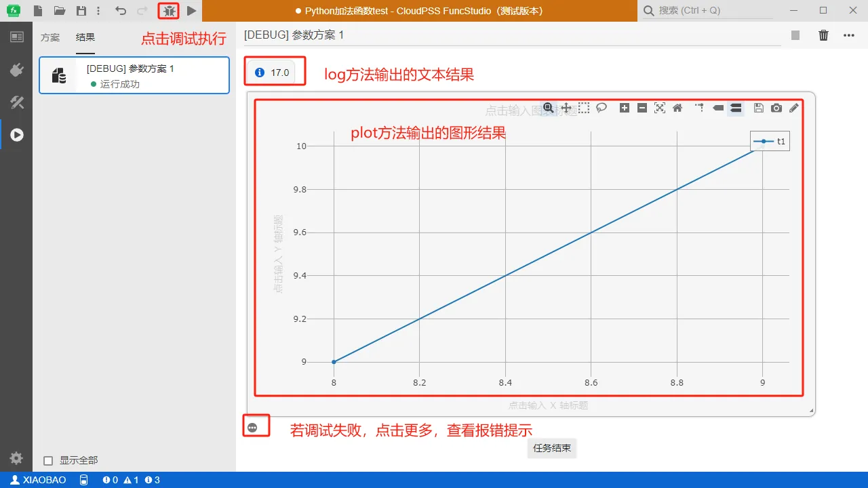Create a new file from toolbar
Screen dimensions: 868x488
click(x=38, y=11)
